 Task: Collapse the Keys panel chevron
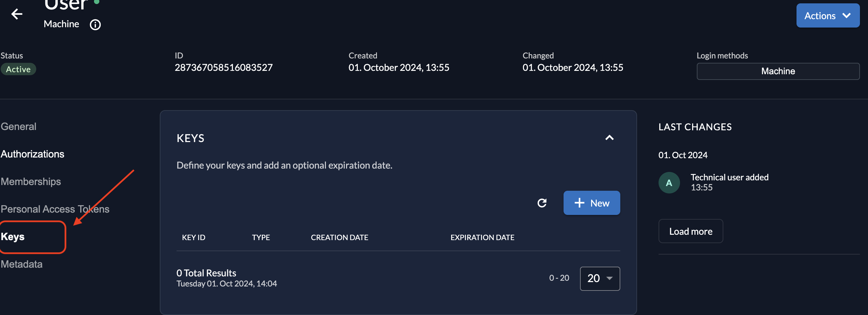click(609, 138)
